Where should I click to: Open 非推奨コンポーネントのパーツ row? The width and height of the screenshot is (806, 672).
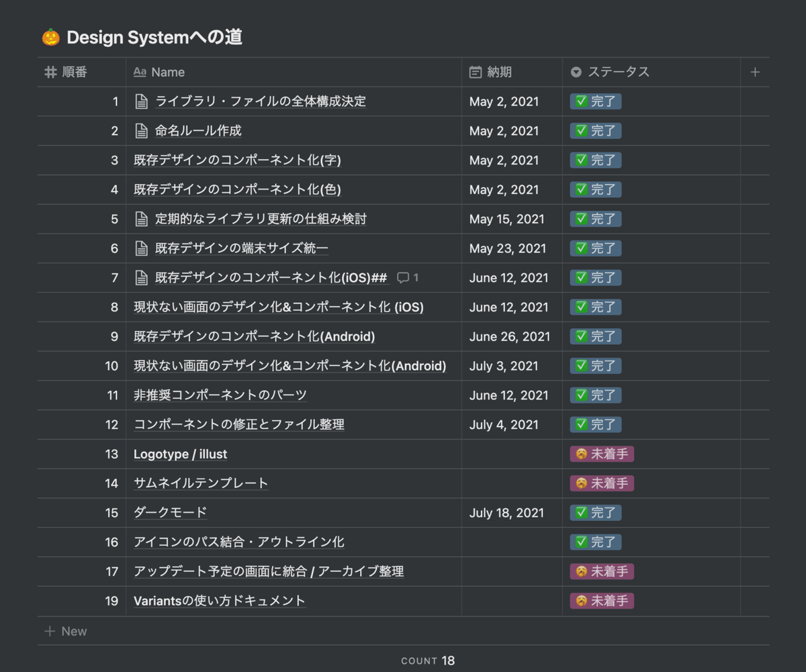click(x=220, y=395)
